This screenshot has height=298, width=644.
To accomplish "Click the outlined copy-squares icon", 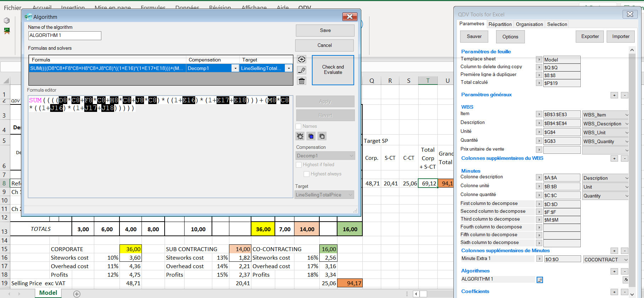I will tap(322, 136).
